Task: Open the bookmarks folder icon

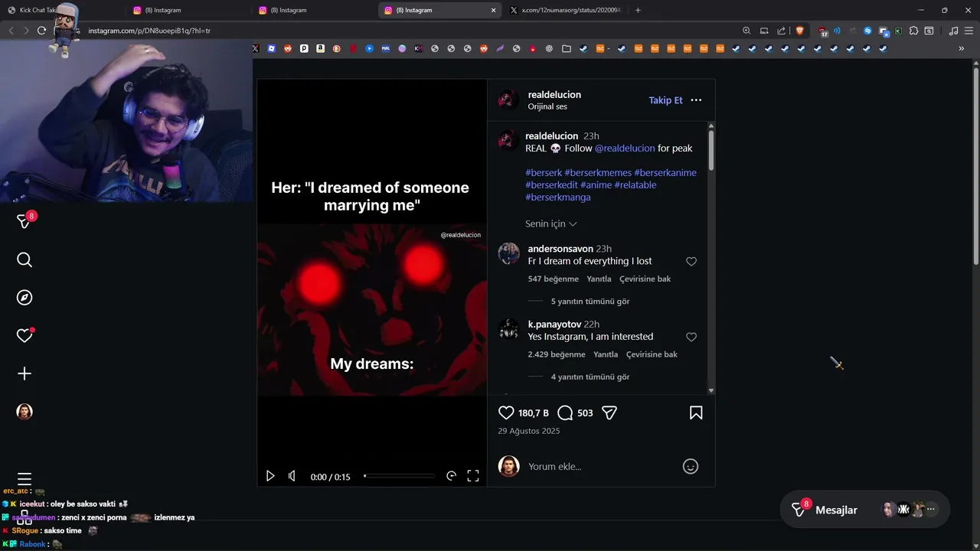Action: click(566, 48)
